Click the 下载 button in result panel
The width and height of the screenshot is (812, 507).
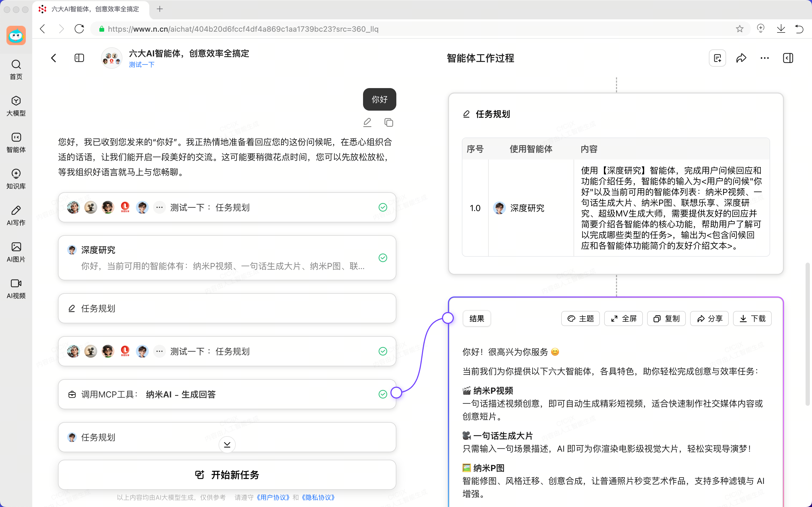(x=752, y=318)
